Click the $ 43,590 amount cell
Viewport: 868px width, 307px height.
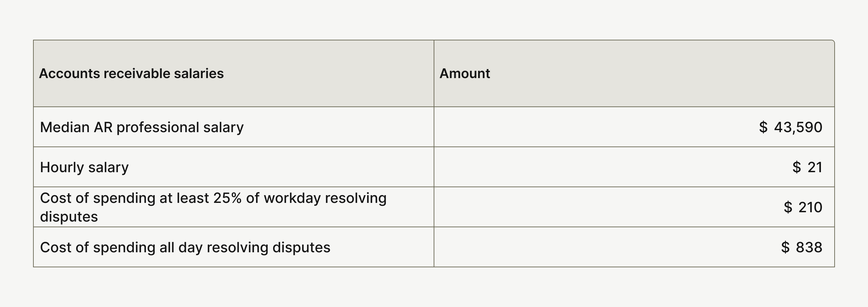coord(791,127)
